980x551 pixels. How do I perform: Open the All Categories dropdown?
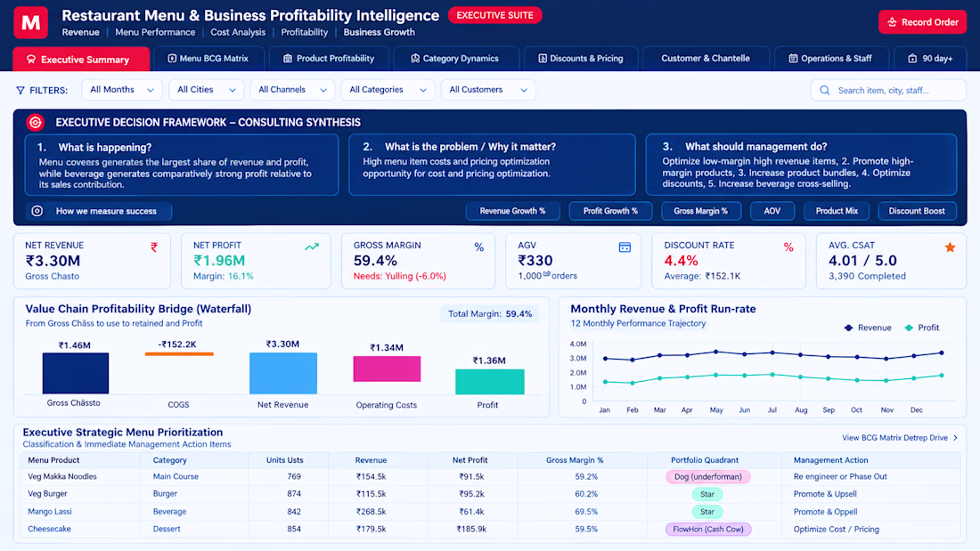click(x=388, y=90)
